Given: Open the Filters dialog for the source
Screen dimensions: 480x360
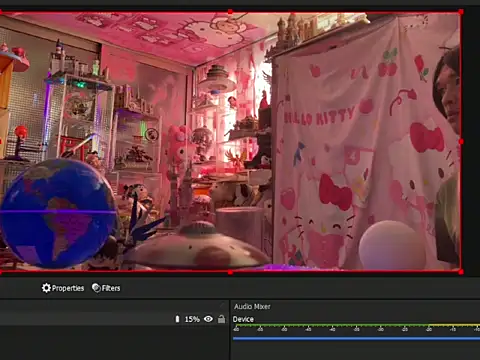Looking at the screenshot, I should point(106,288).
